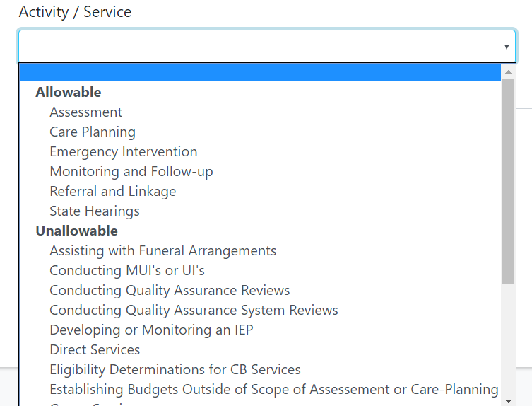Select Conducting Quality Assurance Reviews

coord(170,290)
